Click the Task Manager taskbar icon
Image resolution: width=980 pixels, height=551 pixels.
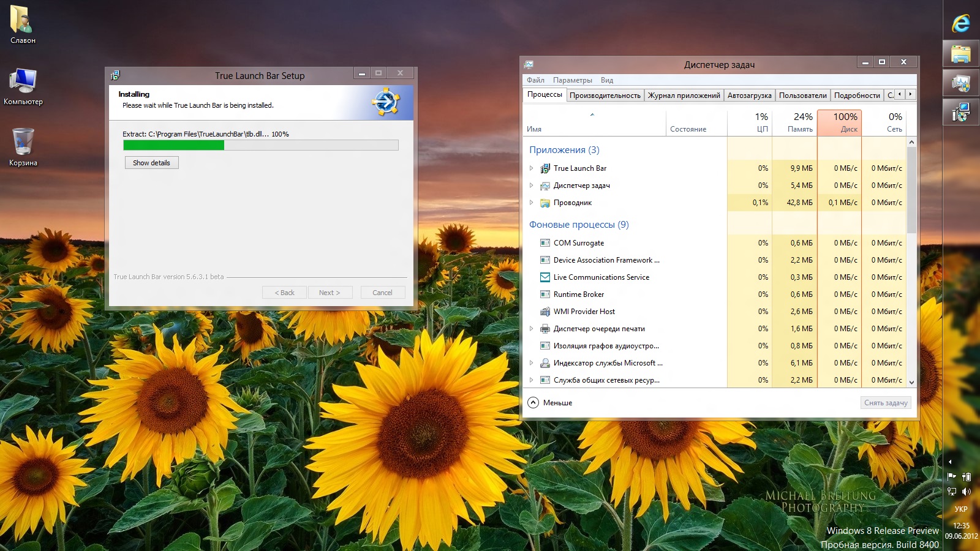[960, 83]
